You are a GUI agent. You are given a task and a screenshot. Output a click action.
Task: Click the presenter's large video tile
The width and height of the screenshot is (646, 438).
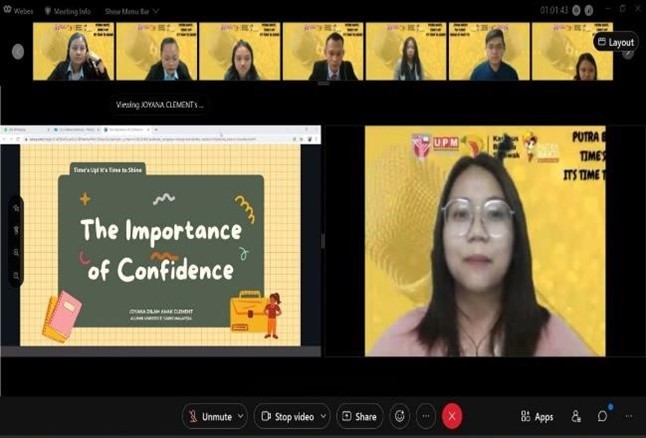[x=485, y=241]
